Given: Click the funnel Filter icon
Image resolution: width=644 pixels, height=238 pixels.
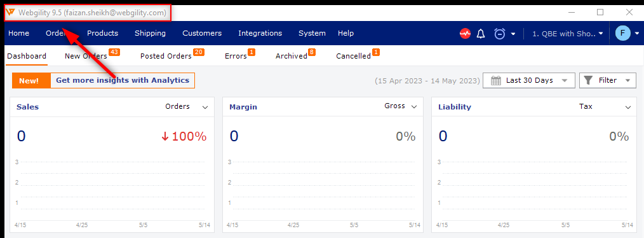Looking at the screenshot, I should tap(589, 80).
